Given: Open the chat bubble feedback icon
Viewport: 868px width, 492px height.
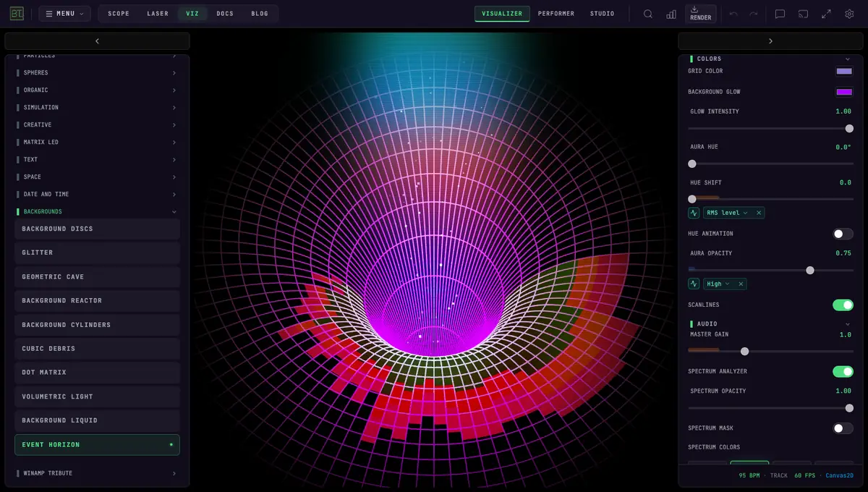Looking at the screenshot, I should 780,14.
